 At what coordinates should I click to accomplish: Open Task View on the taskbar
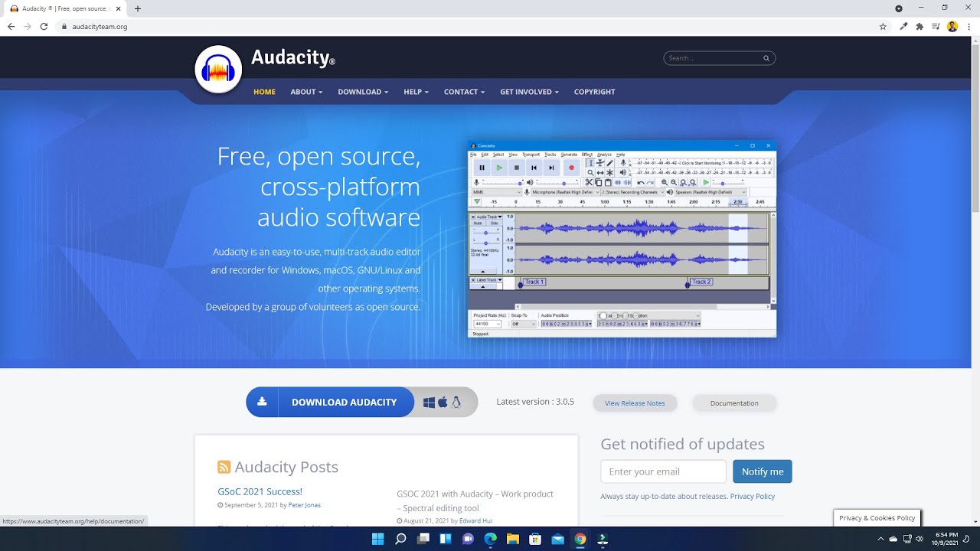pos(423,539)
